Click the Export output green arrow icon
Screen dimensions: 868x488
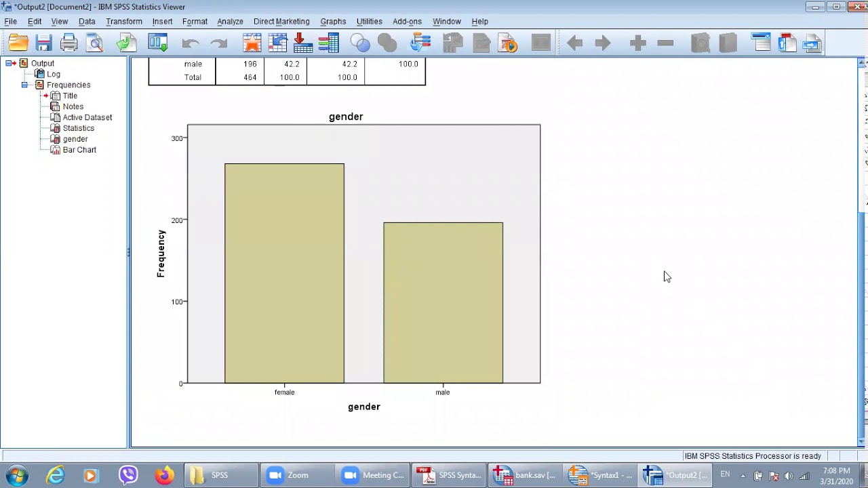click(126, 43)
